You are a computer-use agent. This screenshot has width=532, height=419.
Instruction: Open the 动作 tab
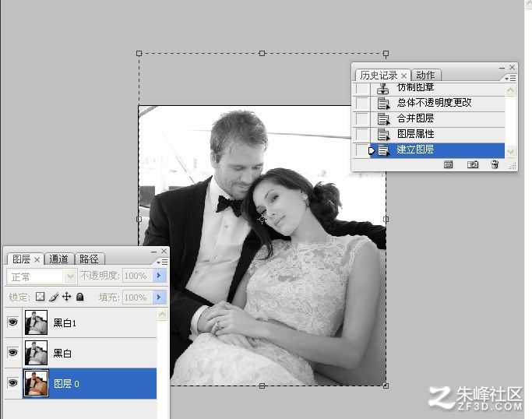pyautogui.click(x=425, y=76)
